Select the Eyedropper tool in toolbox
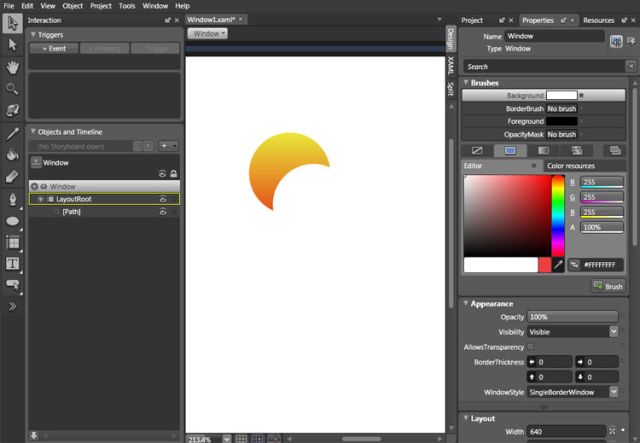640x443 pixels. pos(12,134)
